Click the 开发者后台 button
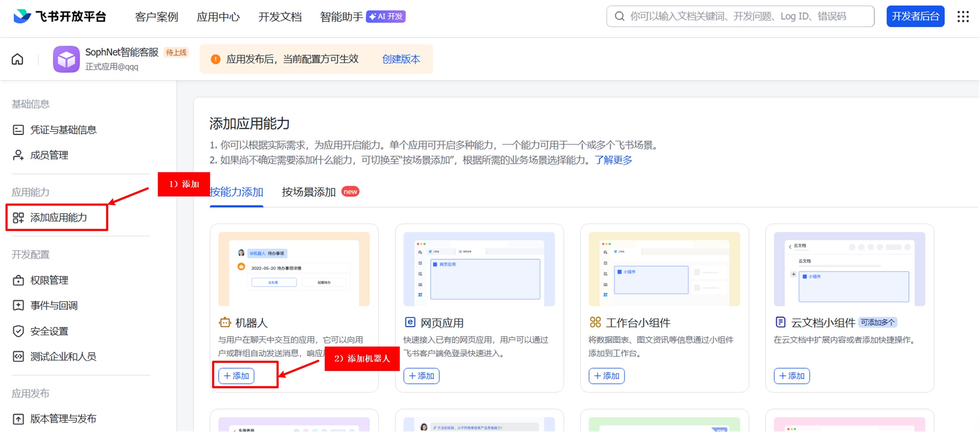Viewport: 980px width, 432px height. point(915,16)
